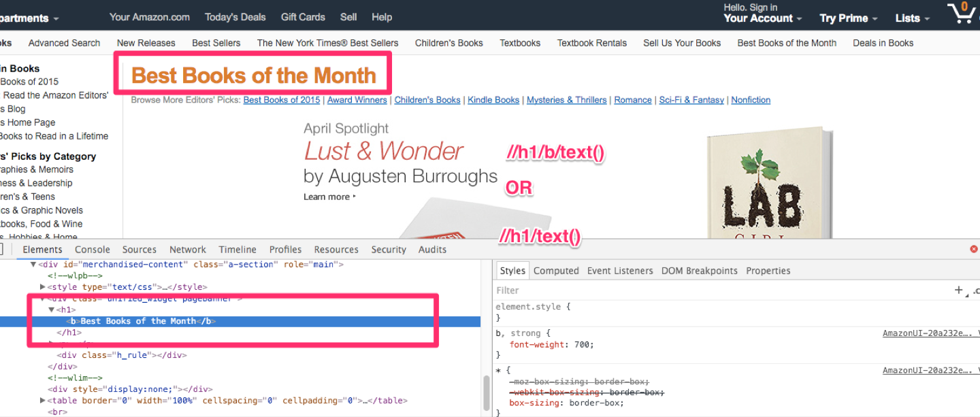Viewport: 980px width, 417px height.
Task: Go to New Releases
Action: [146, 43]
